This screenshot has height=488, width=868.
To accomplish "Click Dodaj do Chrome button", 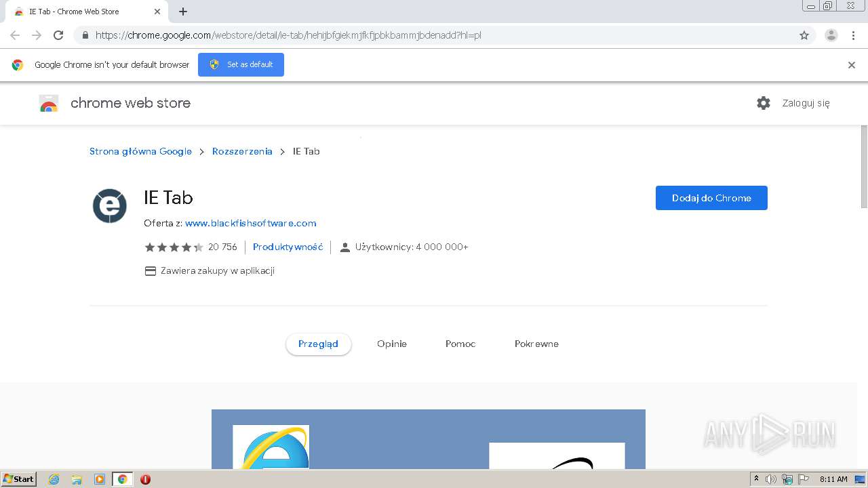I will tap(711, 198).
